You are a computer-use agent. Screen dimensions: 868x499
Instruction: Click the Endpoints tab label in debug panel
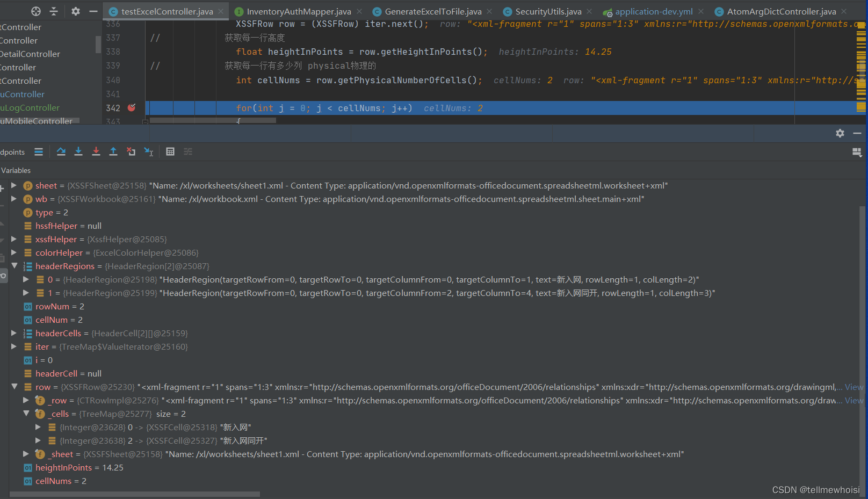pos(12,152)
